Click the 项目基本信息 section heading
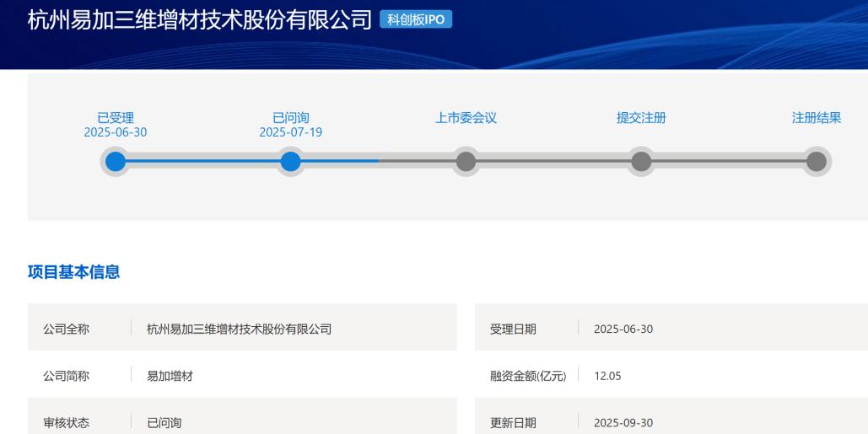This screenshot has width=868, height=434. (73, 271)
